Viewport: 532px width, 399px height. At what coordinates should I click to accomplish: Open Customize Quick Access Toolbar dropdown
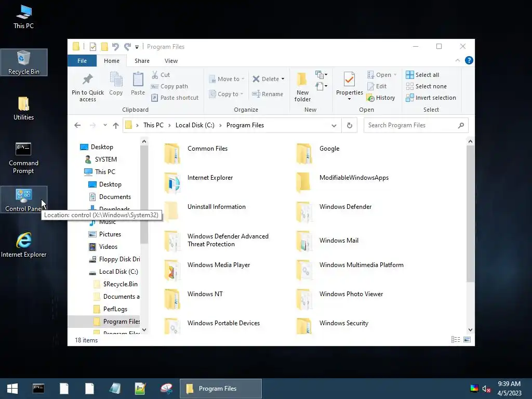pyautogui.click(x=137, y=47)
